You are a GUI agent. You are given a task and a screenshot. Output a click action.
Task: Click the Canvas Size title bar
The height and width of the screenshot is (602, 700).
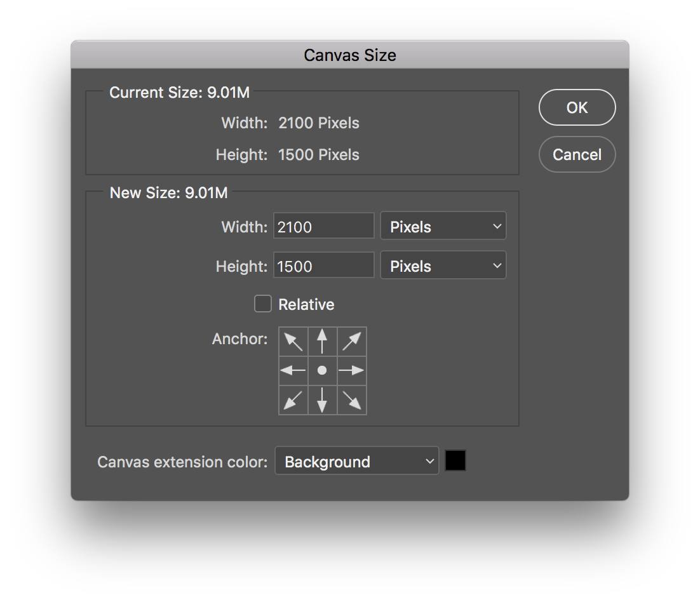[x=350, y=55]
